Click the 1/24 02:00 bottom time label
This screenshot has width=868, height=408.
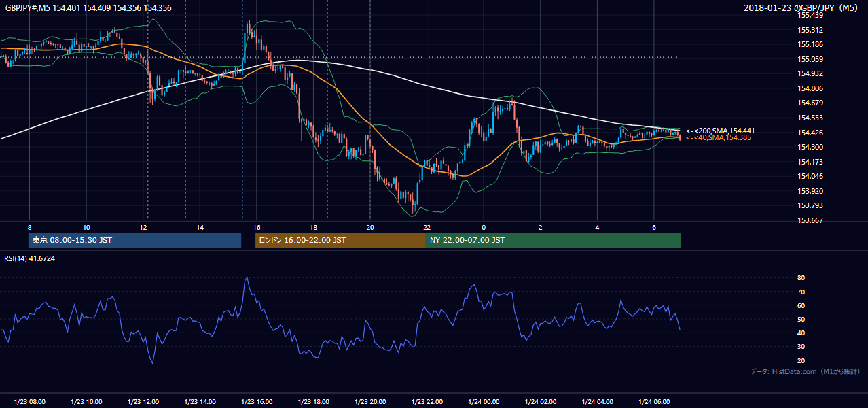click(x=540, y=402)
